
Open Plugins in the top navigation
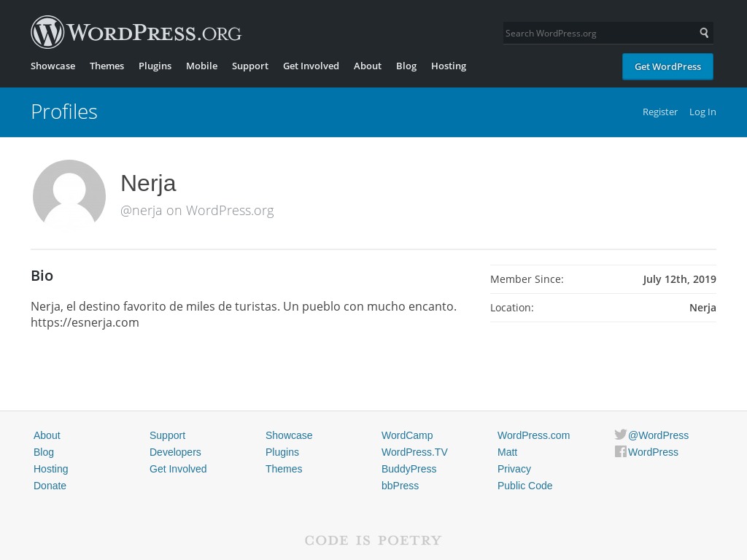(155, 66)
